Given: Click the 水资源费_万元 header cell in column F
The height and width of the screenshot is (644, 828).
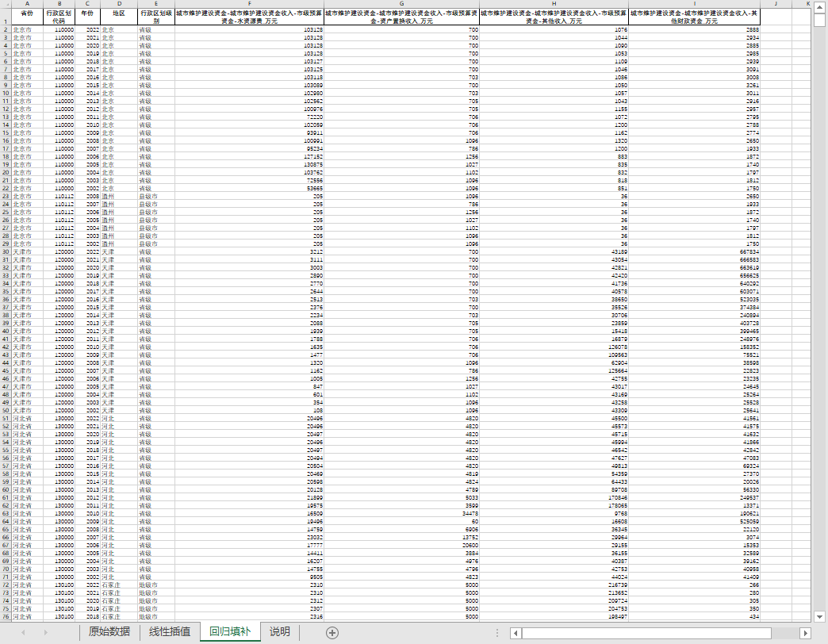Looking at the screenshot, I should (249, 17).
